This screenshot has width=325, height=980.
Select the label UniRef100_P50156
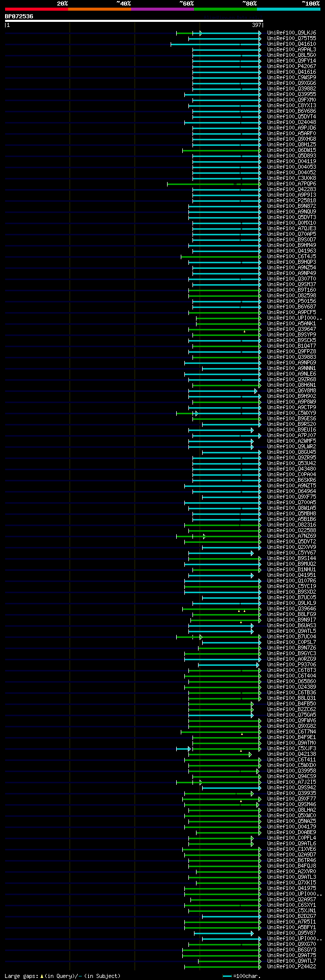(x=291, y=301)
